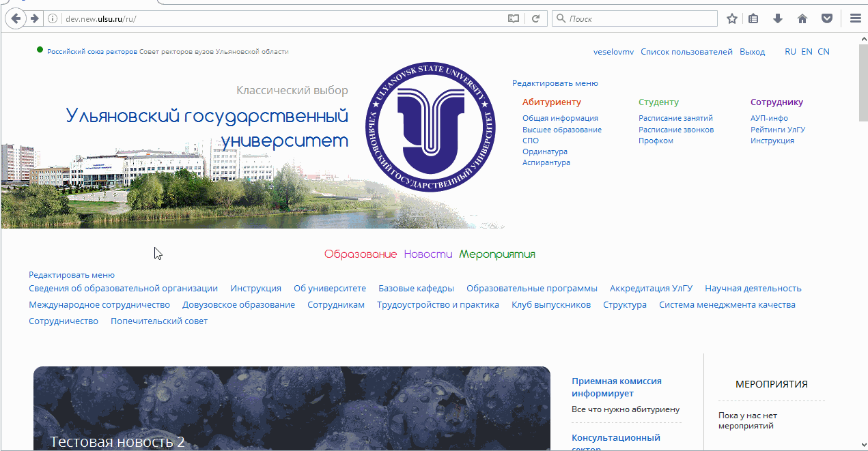Open Научная деятельность menu item
868x451 pixels.
coord(753,289)
